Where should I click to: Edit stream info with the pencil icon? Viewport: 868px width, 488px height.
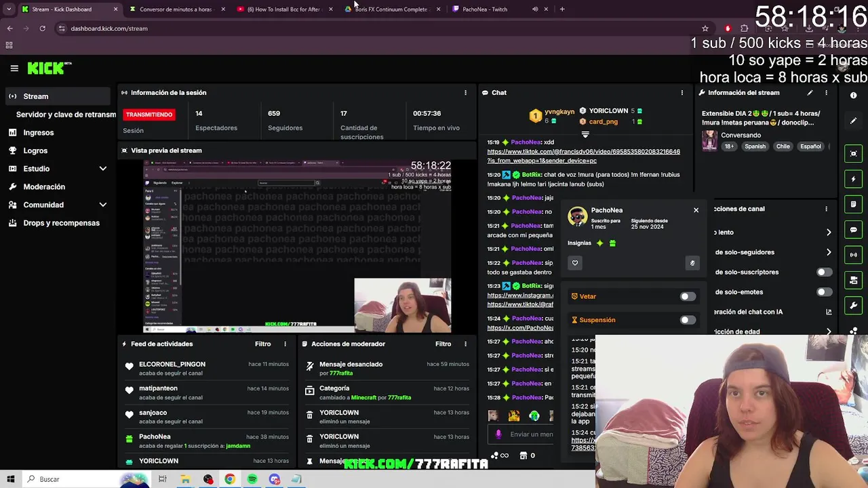tap(810, 93)
